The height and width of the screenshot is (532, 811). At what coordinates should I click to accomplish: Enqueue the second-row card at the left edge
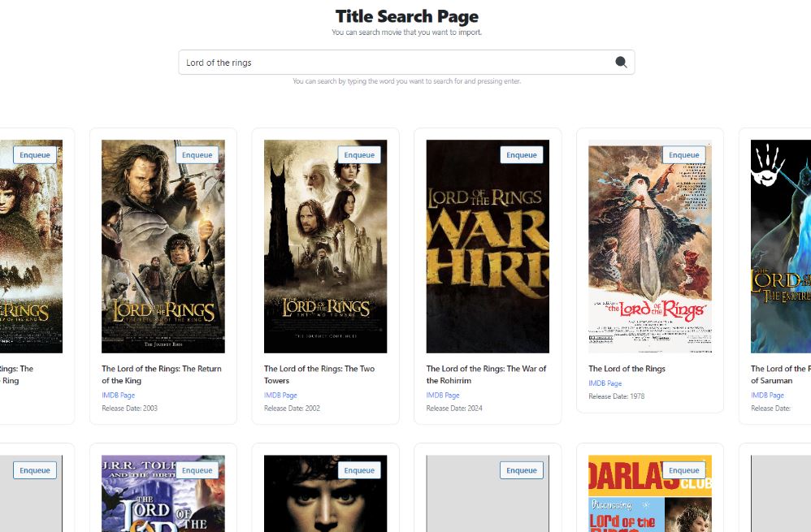(35, 470)
